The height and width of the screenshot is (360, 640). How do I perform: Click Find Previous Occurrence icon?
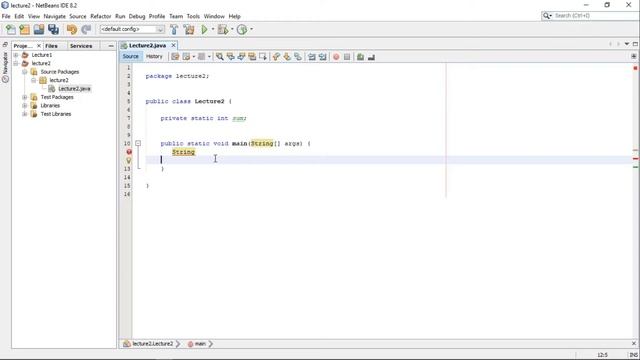(x=231, y=57)
